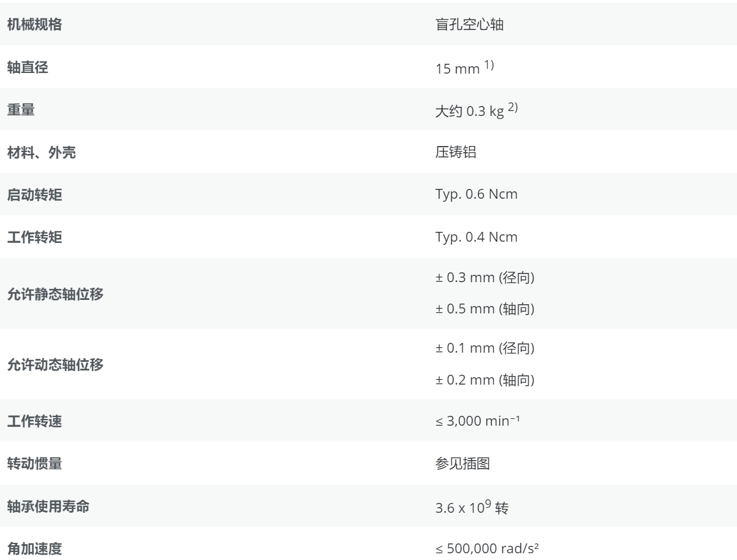The width and height of the screenshot is (737, 560).
Task: Select the 允许静态轴位移 label
Action: (x=55, y=294)
